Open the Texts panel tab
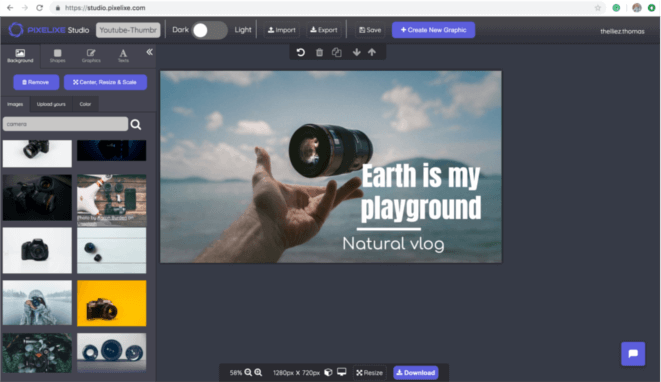Image resolution: width=661 pixels, height=382 pixels. 123,56
